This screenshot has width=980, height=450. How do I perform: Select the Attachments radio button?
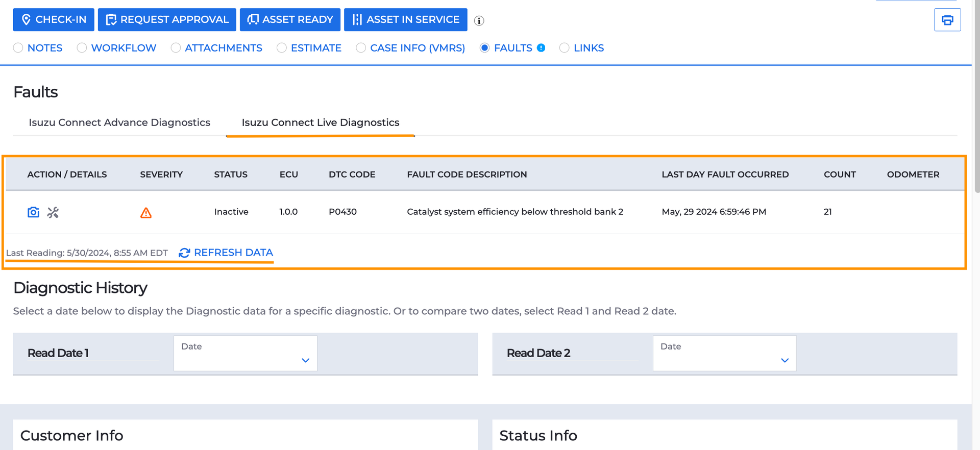tap(176, 48)
